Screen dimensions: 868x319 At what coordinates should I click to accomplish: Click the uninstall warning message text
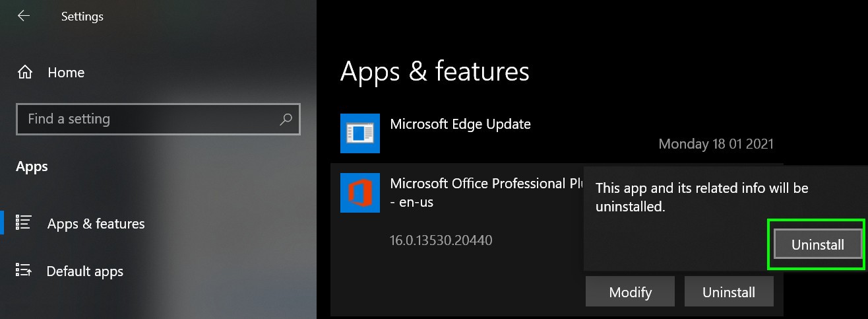[702, 197]
